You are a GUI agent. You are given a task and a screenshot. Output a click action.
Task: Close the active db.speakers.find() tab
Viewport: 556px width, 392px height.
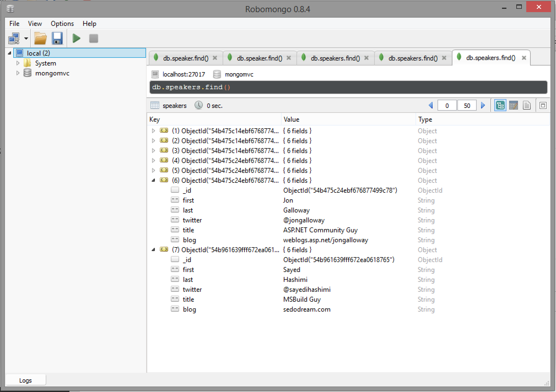click(x=524, y=58)
